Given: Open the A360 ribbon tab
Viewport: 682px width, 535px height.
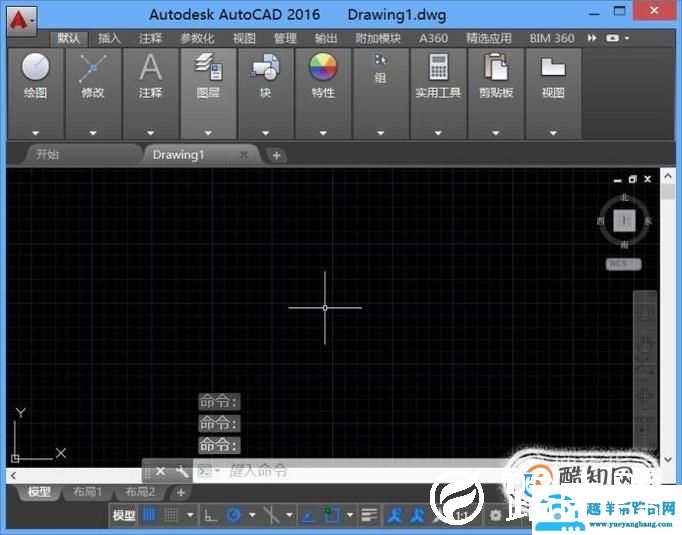Looking at the screenshot, I should (434, 39).
